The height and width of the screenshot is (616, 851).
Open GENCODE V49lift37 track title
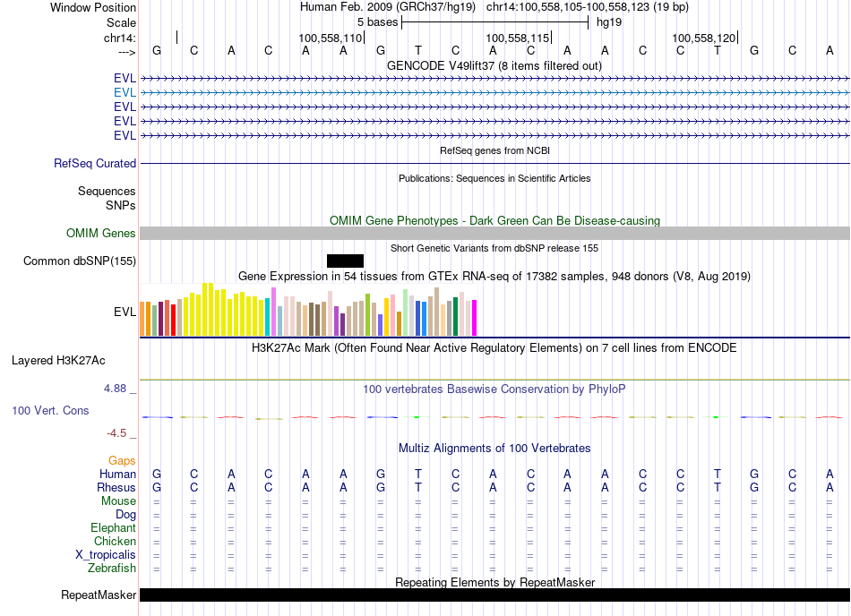coord(494,66)
